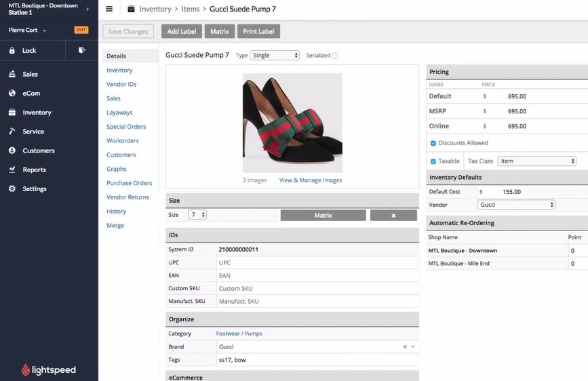This screenshot has width=588, height=381.
Task: Open the hamburger menu icon
Action: click(109, 9)
